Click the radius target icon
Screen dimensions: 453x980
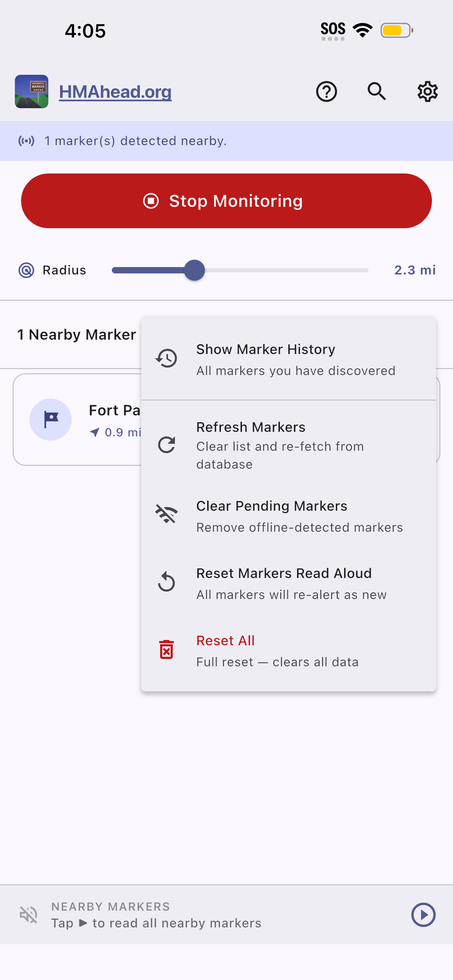(x=26, y=270)
